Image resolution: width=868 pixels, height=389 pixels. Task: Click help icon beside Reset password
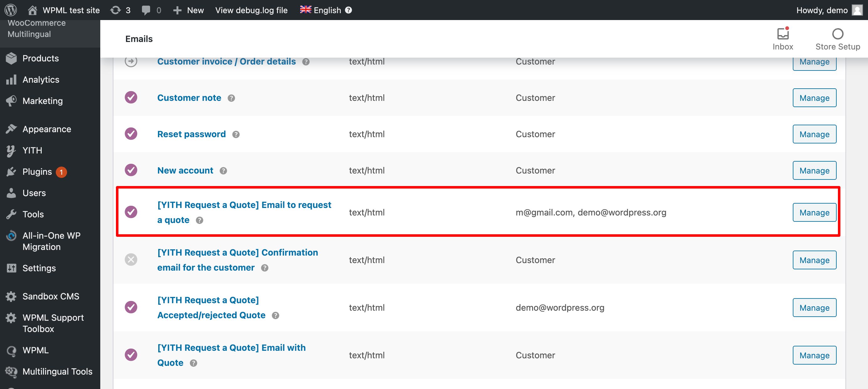pyautogui.click(x=236, y=134)
